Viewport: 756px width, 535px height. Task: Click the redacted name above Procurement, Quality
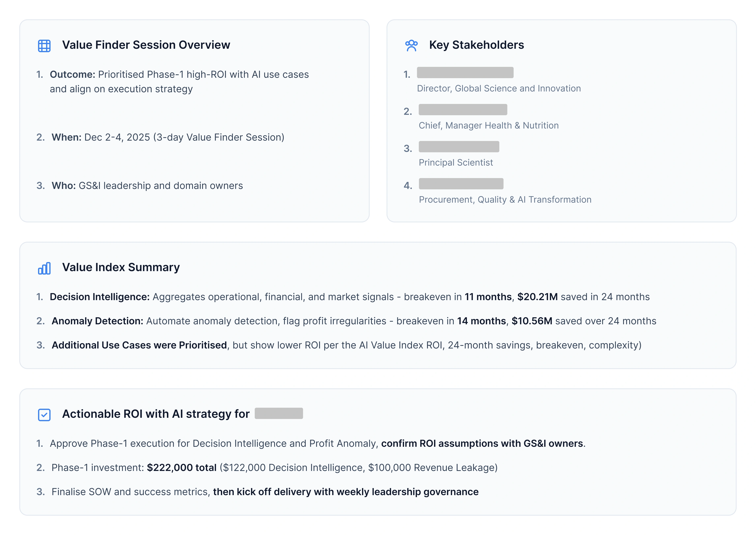(461, 184)
